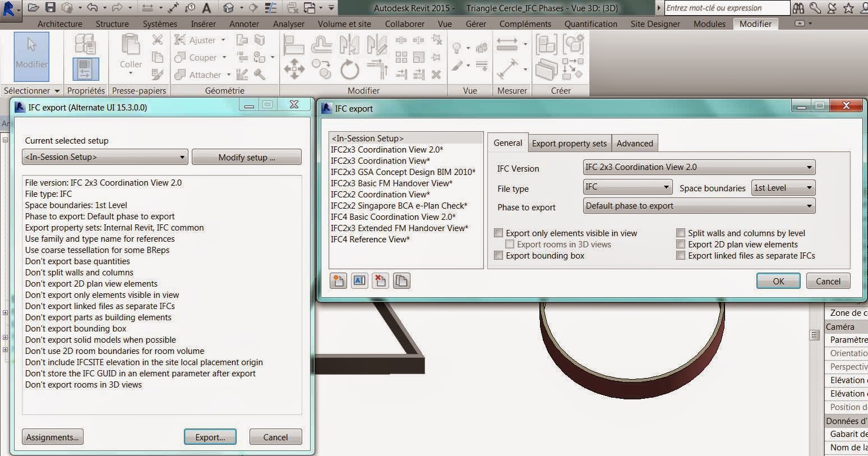
Task: Click the Save icon in quick access toolbar
Action: pyautogui.click(x=50, y=8)
